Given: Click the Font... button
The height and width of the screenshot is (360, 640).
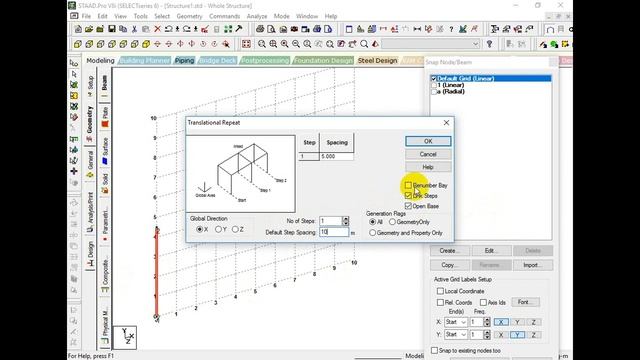Looking at the screenshot, I should coord(525,302).
